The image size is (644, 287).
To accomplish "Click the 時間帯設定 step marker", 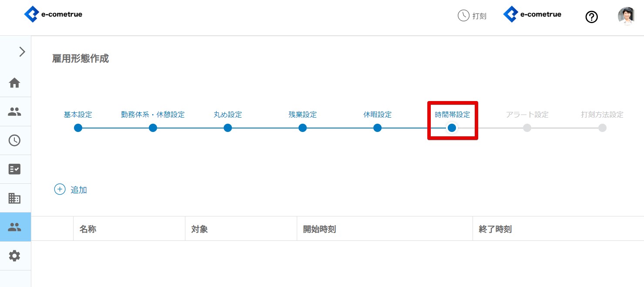I will [452, 128].
